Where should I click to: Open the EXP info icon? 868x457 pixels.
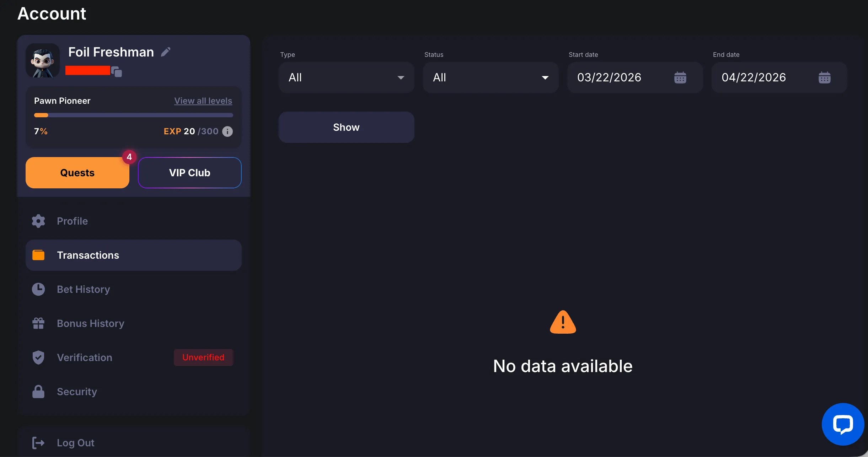tap(227, 131)
